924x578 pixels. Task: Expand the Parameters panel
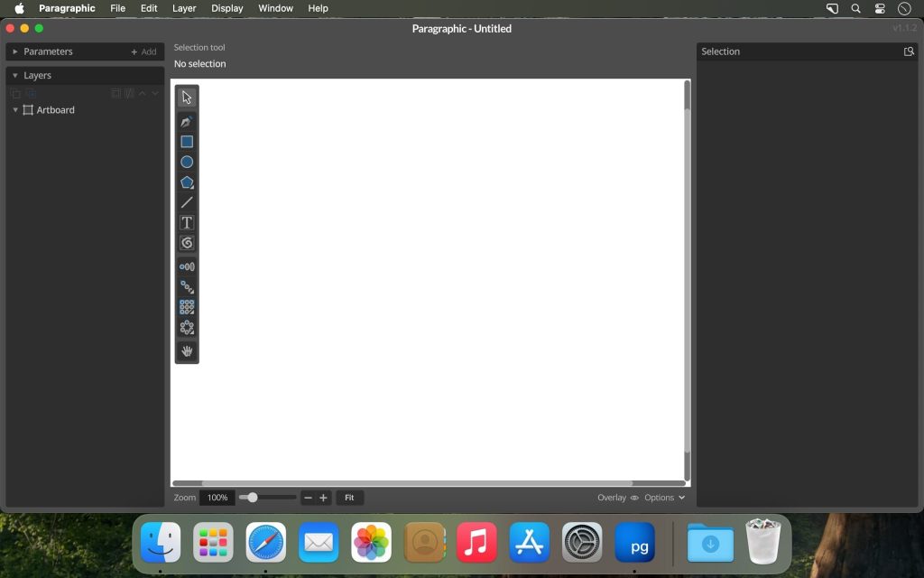click(x=15, y=51)
